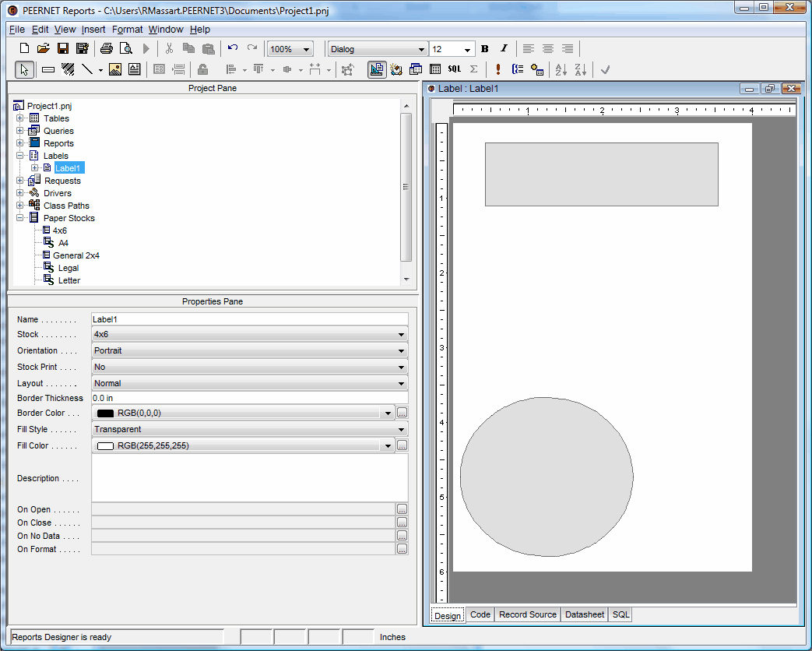The width and height of the screenshot is (812, 651).
Task: Toggle align text left
Action: click(528, 49)
